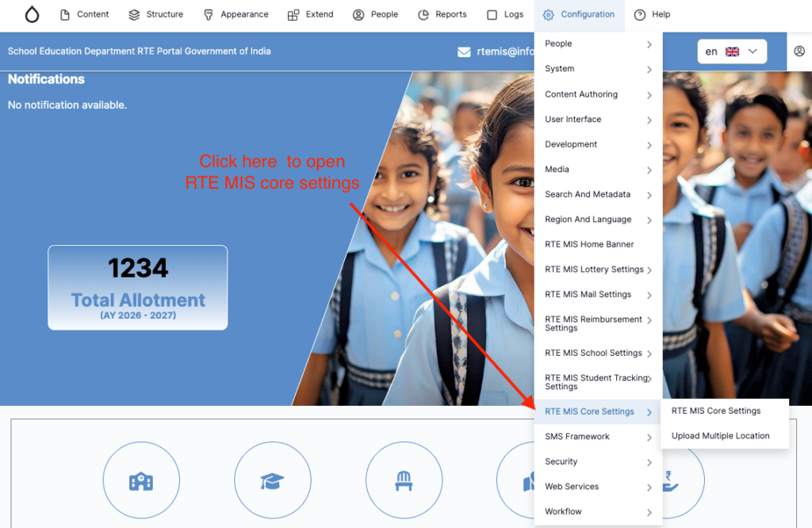Click the Total Allotment 1234 card
Image resolution: width=812 pixels, height=528 pixels.
pyautogui.click(x=138, y=287)
